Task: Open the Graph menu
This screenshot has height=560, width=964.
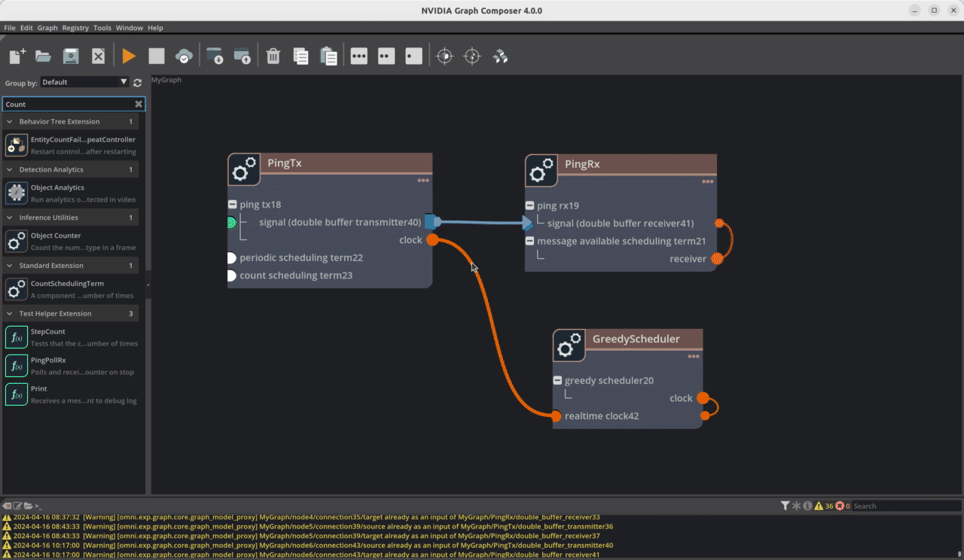Action: (x=47, y=28)
